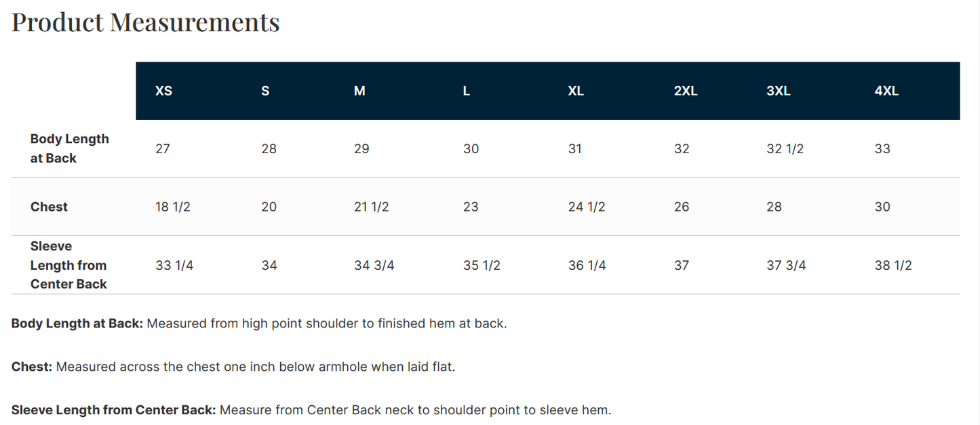
Task: Click Sleeve Length from Center Back row label
Action: pyautogui.click(x=68, y=265)
